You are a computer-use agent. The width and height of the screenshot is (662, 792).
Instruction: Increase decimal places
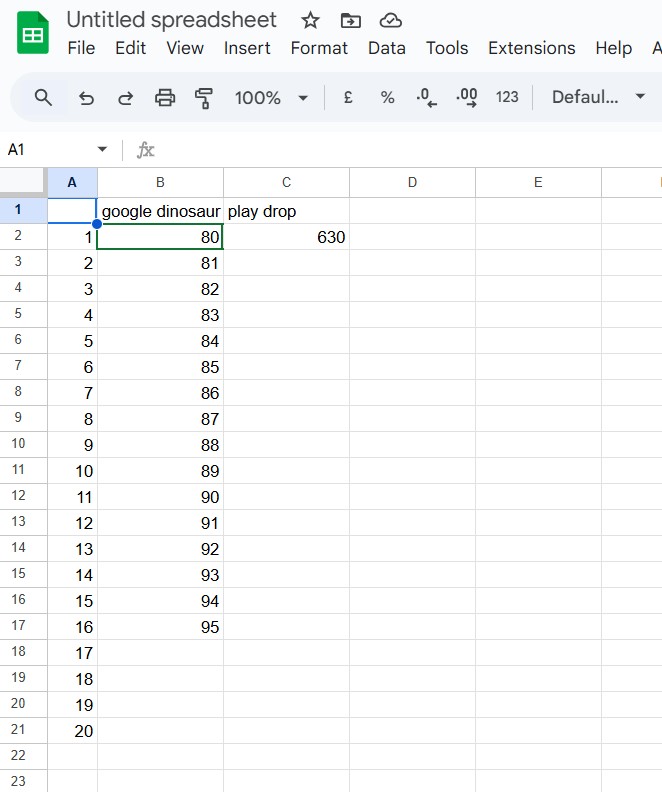click(x=467, y=97)
